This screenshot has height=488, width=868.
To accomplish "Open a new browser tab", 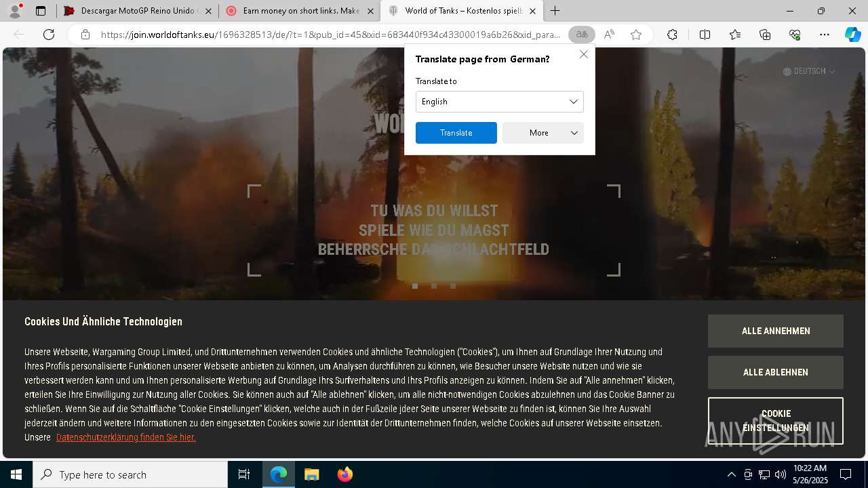I will pyautogui.click(x=555, y=11).
